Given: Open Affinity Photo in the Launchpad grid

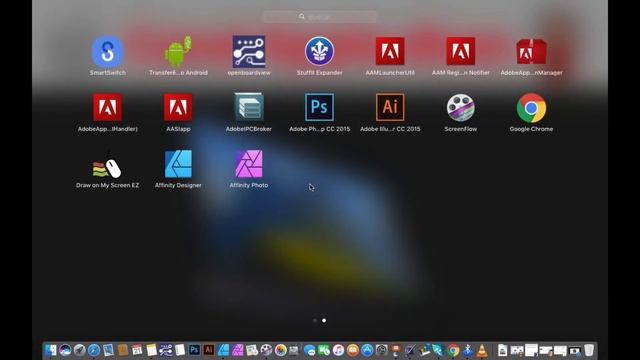Looking at the screenshot, I should point(249,164).
